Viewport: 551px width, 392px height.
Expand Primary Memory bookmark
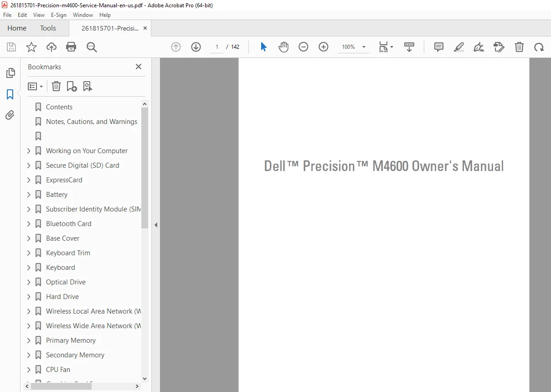pyautogui.click(x=29, y=340)
